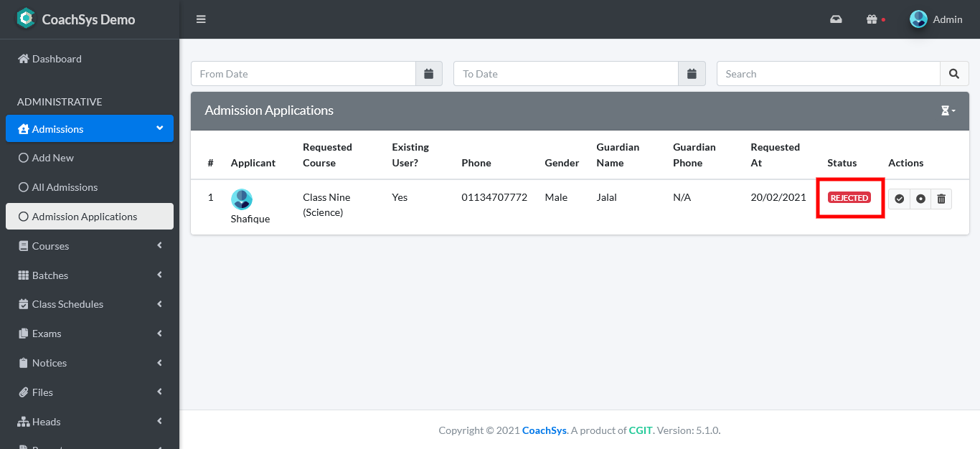Image resolution: width=980 pixels, height=449 pixels.
Task: Open the From Date calendar icon
Action: [x=429, y=74]
